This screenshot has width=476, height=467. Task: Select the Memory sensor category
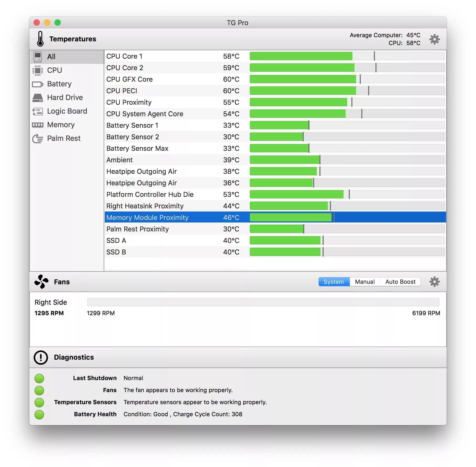coord(60,125)
